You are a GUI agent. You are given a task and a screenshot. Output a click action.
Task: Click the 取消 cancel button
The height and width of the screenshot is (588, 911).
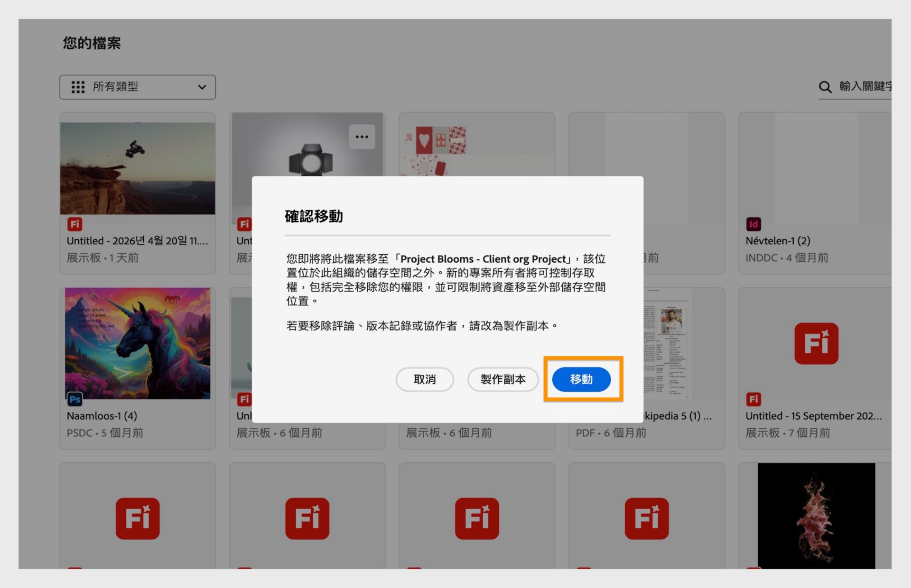tap(425, 379)
